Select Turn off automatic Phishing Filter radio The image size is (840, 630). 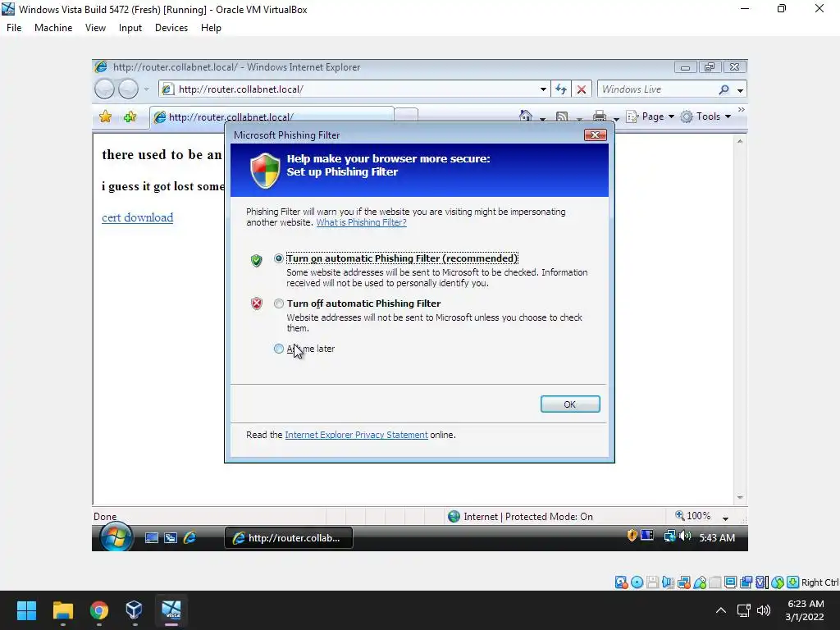point(279,304)
